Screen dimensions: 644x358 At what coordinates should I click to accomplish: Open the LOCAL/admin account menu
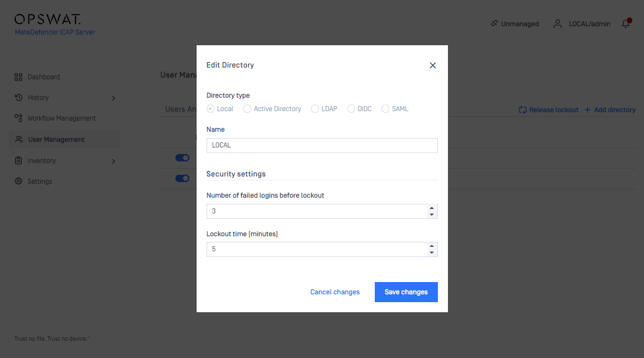(589, 24)
